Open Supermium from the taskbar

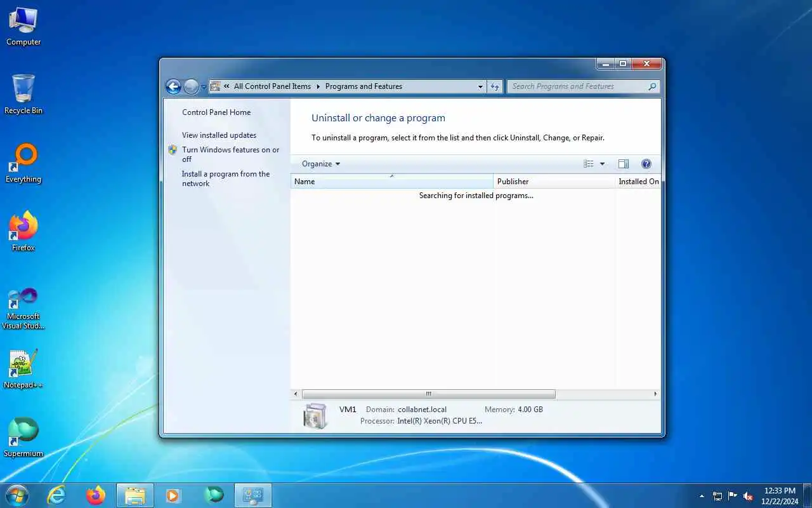coord(214,495)
